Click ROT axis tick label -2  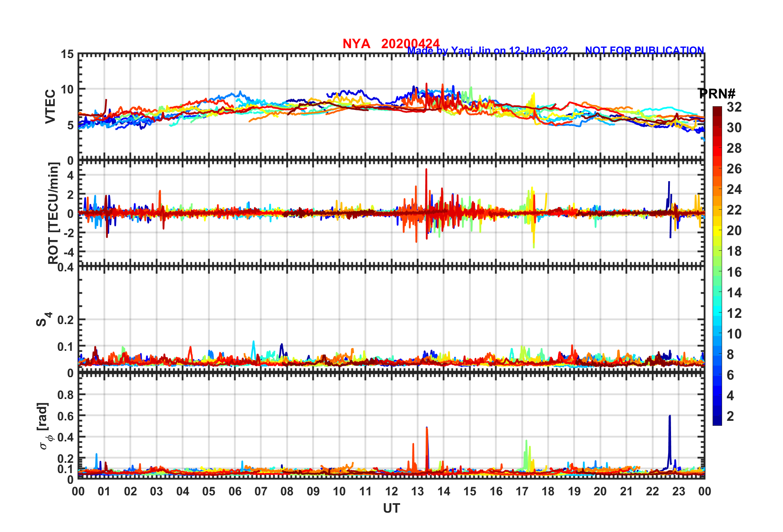[x=69, y=233]
